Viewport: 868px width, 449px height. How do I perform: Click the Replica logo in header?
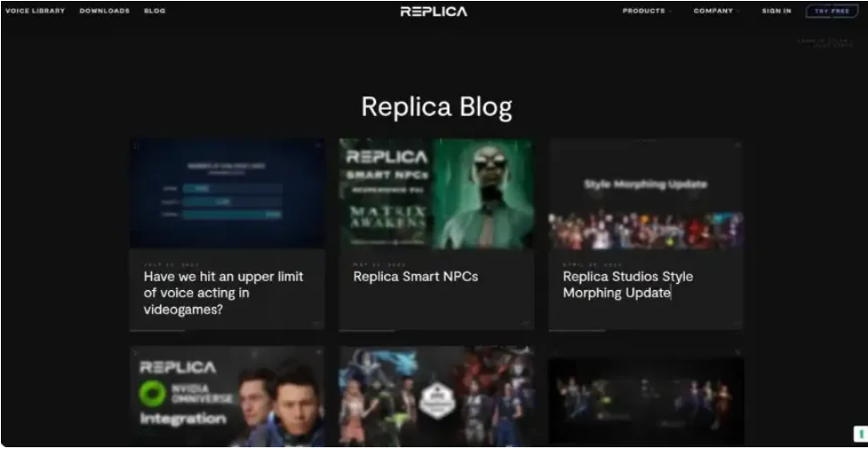pyautogui.click(x=434, y=11)
